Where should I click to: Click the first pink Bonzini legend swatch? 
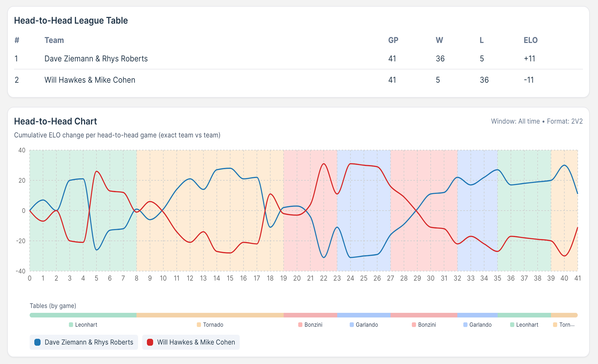[x=300, y=325]
